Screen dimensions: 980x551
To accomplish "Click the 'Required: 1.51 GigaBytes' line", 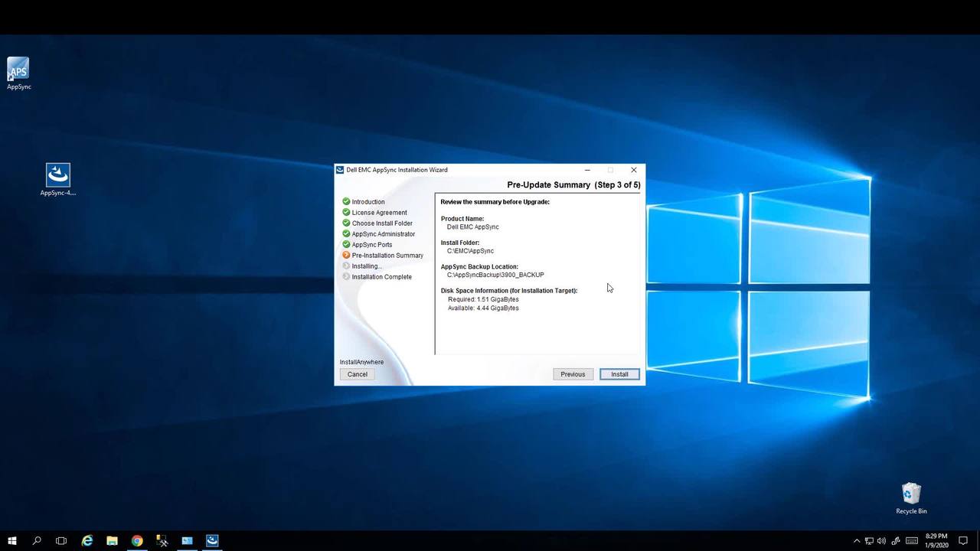I will 483,299.
